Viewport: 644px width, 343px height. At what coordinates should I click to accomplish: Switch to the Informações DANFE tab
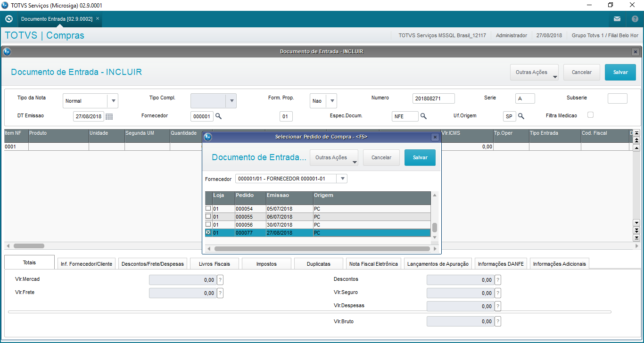coord(501,264)
